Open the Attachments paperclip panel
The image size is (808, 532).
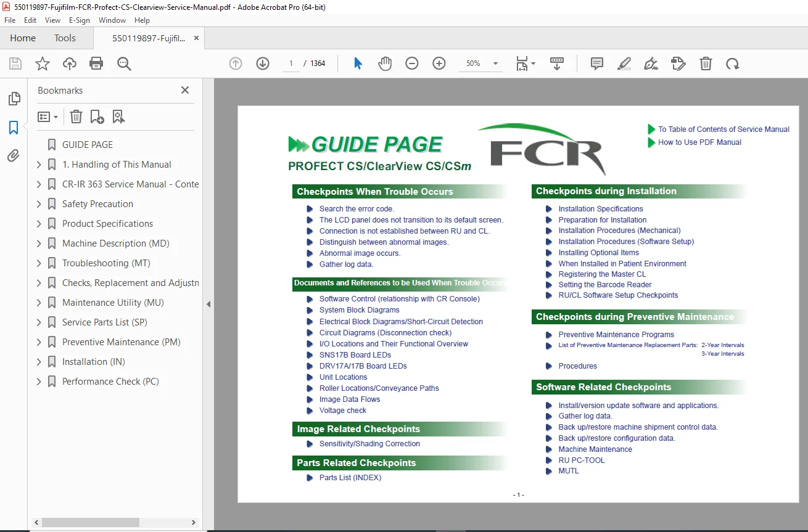(14, 155)
